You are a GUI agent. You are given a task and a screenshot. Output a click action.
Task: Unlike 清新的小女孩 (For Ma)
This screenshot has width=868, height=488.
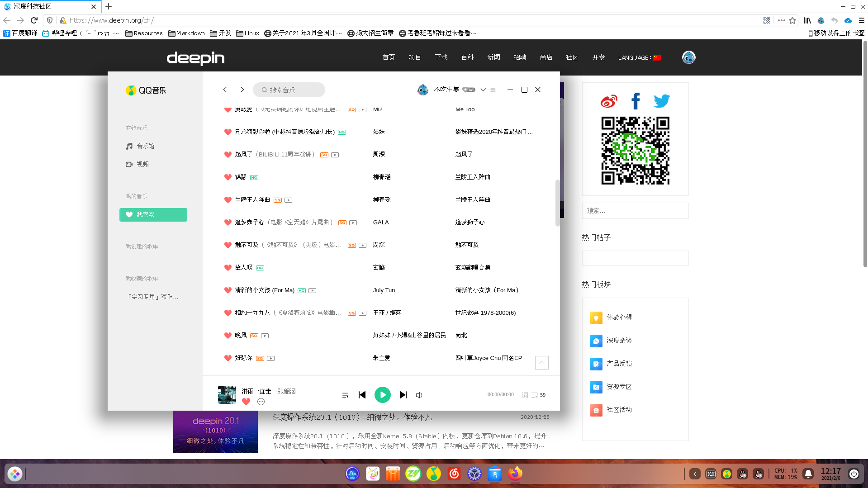[x=228, y=290]
